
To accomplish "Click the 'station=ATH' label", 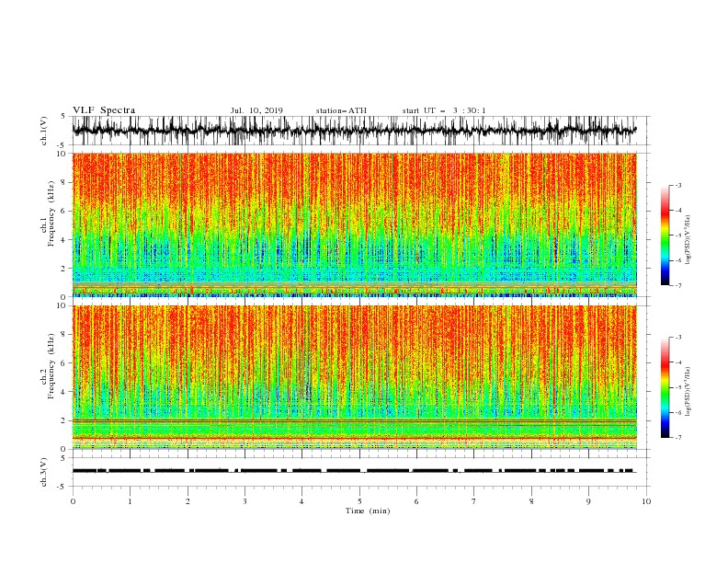I will tap(341, 110).
